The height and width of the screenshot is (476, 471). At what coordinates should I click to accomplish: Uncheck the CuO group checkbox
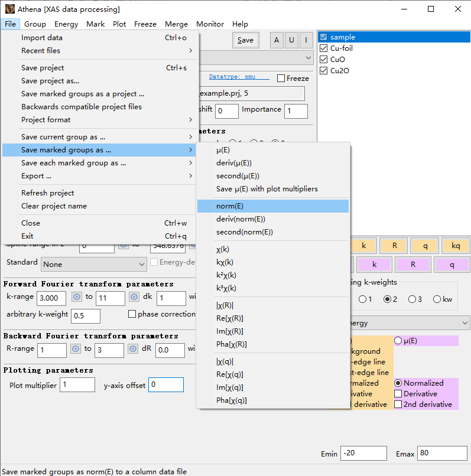(x=324, y=60)
